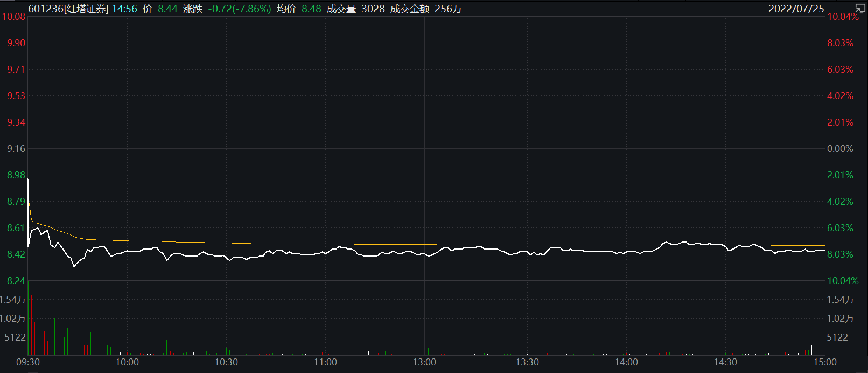Click the 8.24 lower limit price label

tap(16, 280)
